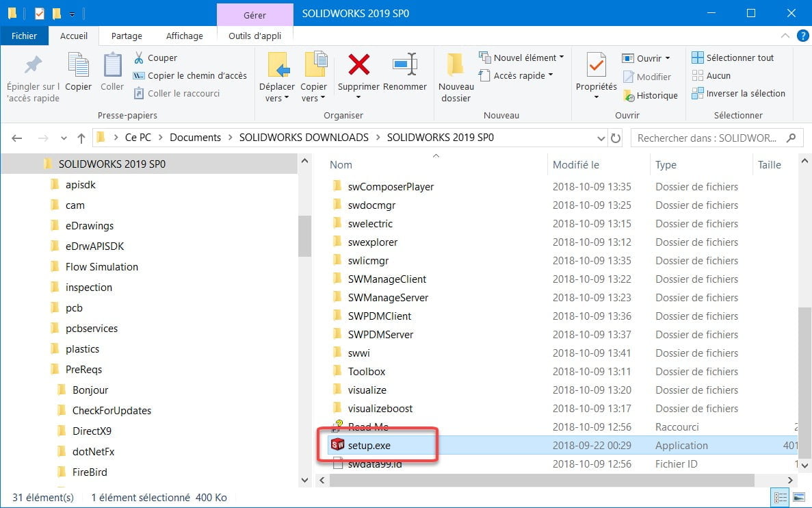812x508 pixels.
Task: Switch to large icons view
Action: [x=798, y=497]
